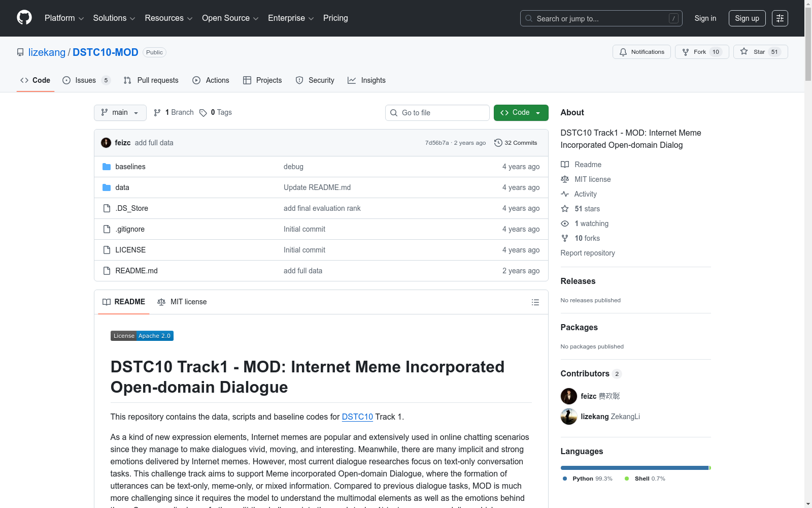Open the Projects tab
Viewport: 812px width, 508px height.
click(x=262, y=80)
